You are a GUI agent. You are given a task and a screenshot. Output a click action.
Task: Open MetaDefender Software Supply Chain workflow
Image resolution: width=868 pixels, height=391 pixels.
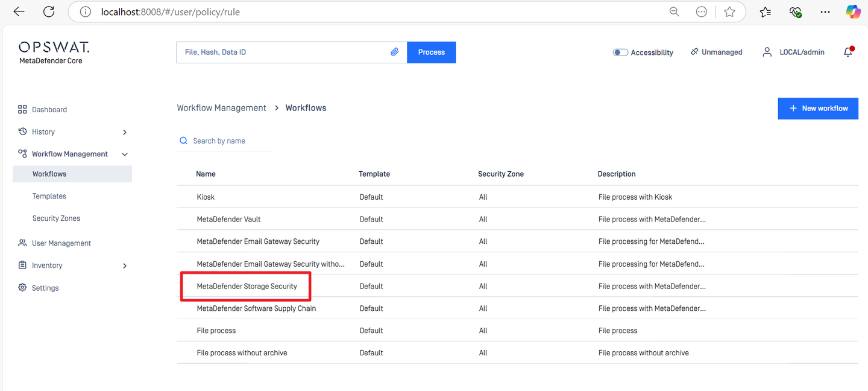pyautogui.click(x=256, y=308)
